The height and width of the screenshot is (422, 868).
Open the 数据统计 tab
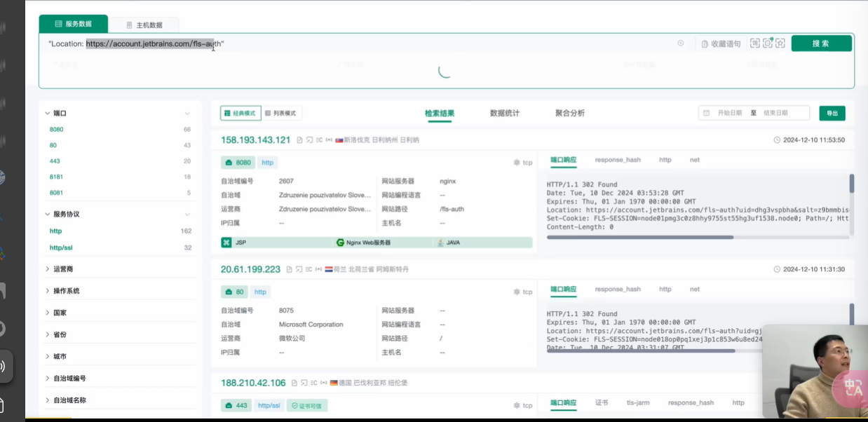pos(505,113)
